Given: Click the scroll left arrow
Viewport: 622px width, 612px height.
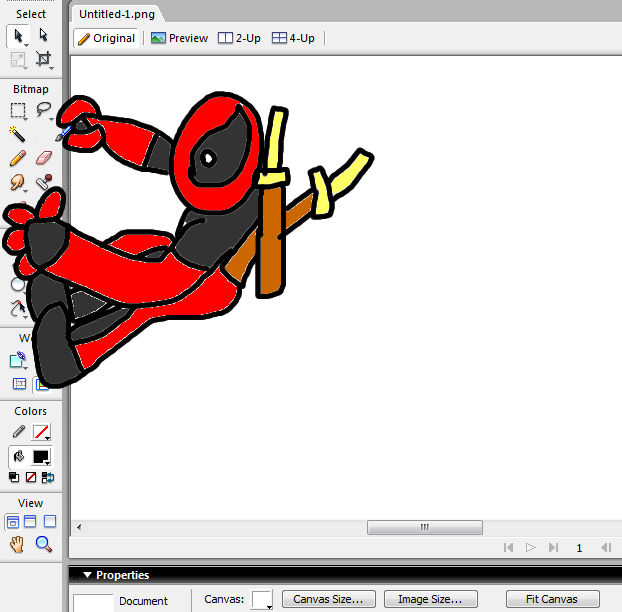Looking at the screenshot, I should (x=79, y=527).
